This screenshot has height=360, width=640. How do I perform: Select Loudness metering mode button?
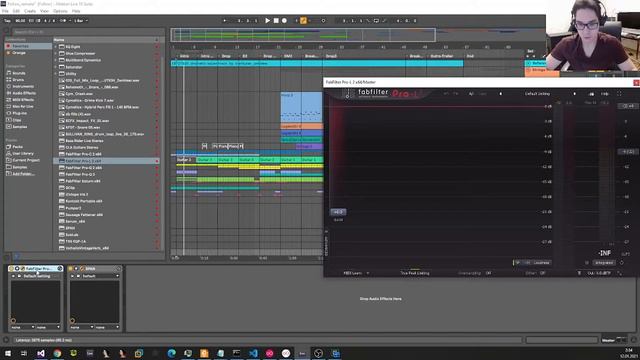pyautogui.click(x=542, y=263)
